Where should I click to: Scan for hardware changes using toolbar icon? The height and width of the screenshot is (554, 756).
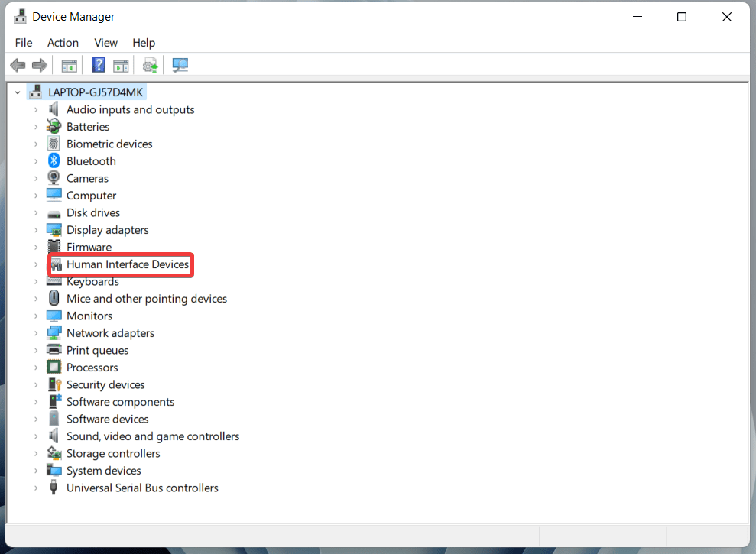tap(180, 65)
